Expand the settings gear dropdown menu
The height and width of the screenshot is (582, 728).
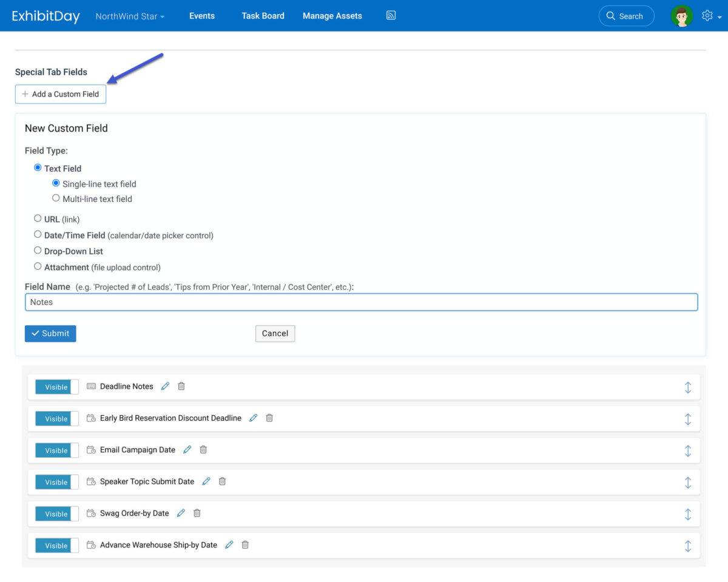pos(711,16)
